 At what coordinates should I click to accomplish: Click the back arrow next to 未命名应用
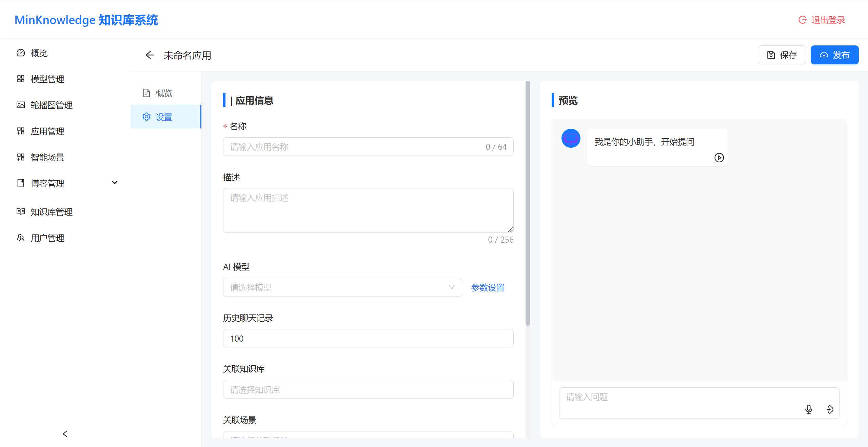click(149, 55)
